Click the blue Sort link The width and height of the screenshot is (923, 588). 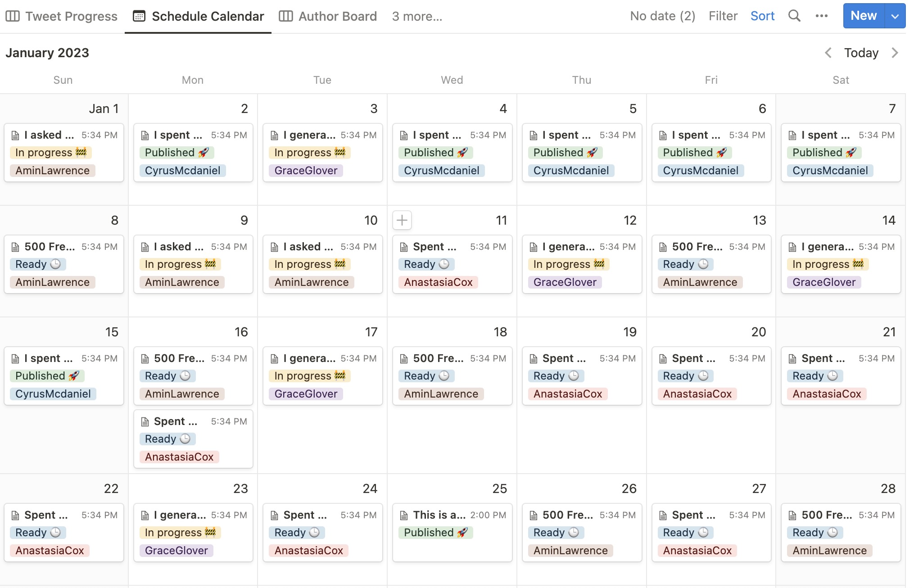point(762,16)
